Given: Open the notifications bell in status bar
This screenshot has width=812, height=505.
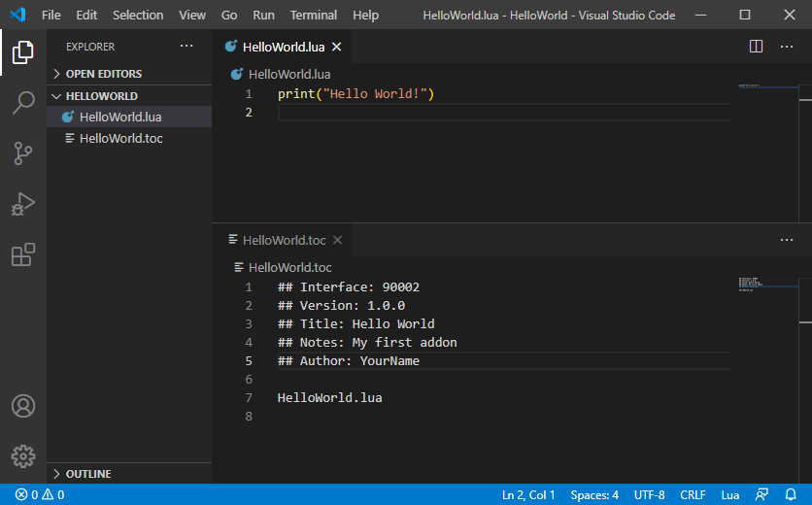Looking at the screenshot, I should (791, 494).
